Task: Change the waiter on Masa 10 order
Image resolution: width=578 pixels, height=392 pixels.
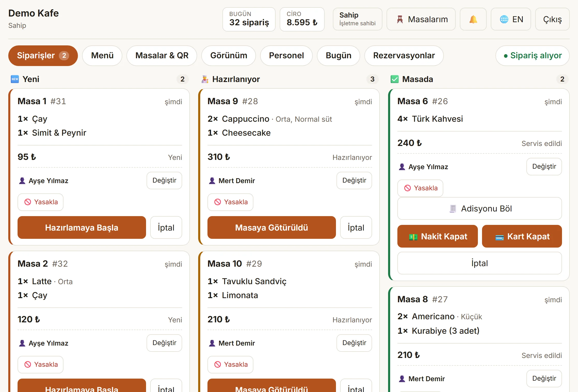Action: coord(354,343)
